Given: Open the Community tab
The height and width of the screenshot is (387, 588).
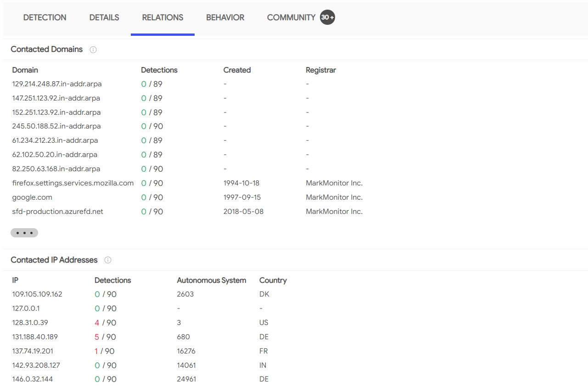Looking at the screenshot, I should pos(291,17).
